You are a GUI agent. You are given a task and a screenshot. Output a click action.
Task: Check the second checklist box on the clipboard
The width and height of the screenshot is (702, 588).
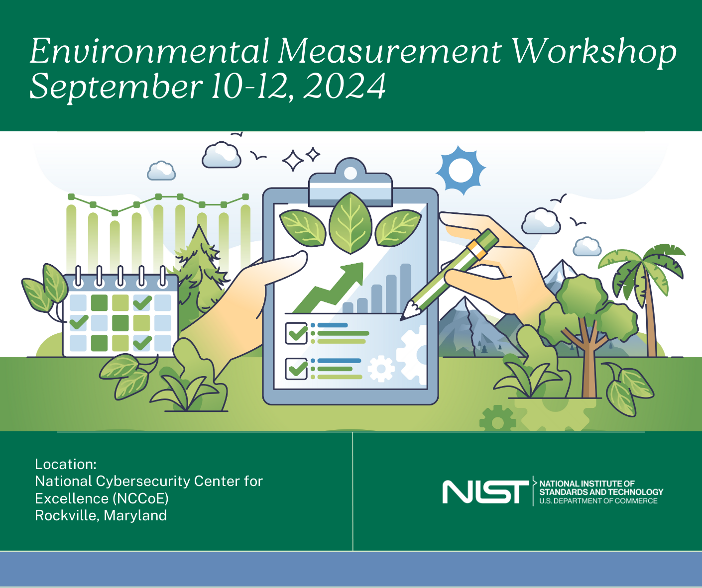point(296,368)
